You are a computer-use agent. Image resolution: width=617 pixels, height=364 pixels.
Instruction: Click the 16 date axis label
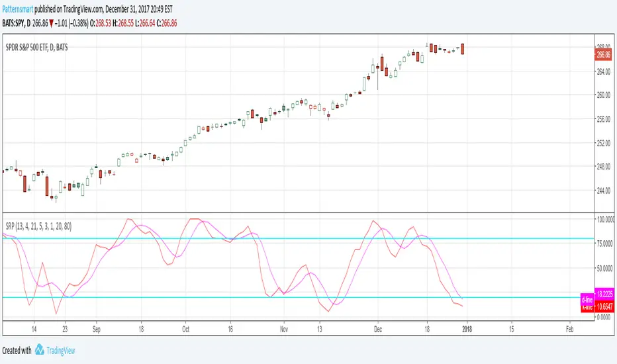230,330
